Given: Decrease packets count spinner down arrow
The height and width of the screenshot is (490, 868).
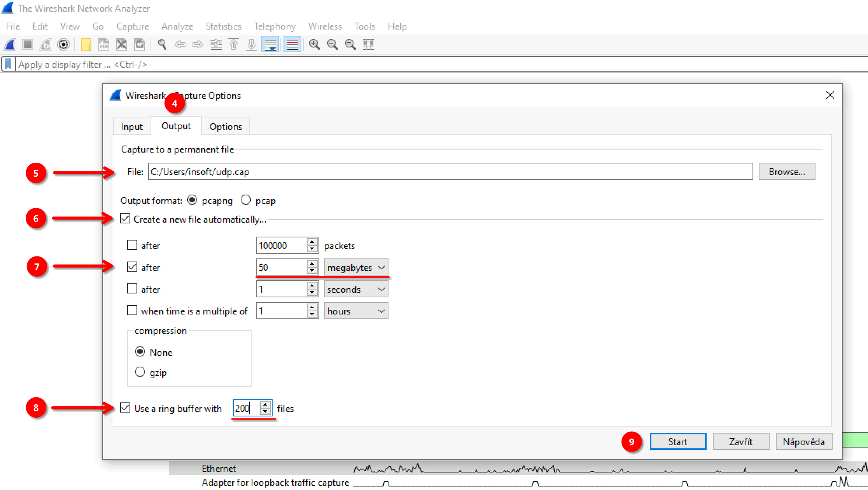Looking at the screenshot, I should [x=312, y=249].
